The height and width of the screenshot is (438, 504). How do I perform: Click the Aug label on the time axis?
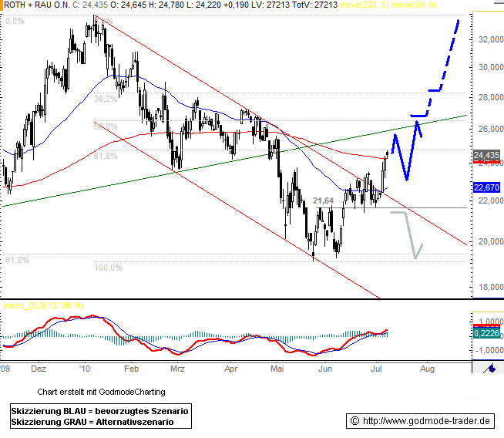pos(426,369)
